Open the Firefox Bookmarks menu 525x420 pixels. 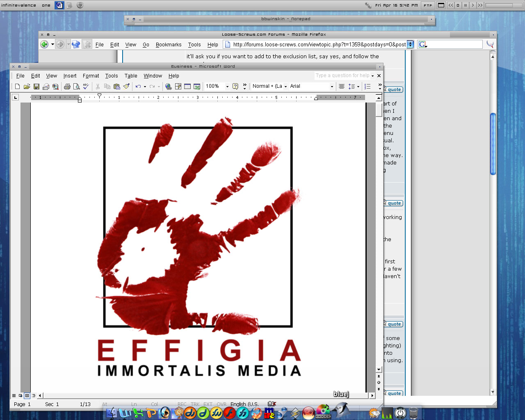click(x=169, y=45)
